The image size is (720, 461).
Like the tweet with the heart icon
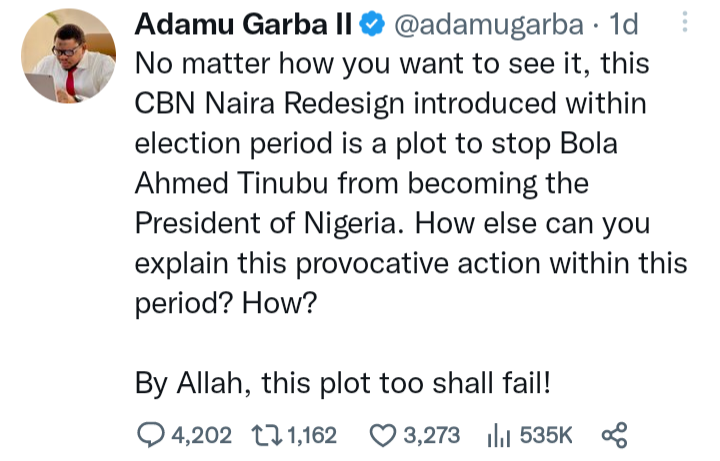pos(381,435)
